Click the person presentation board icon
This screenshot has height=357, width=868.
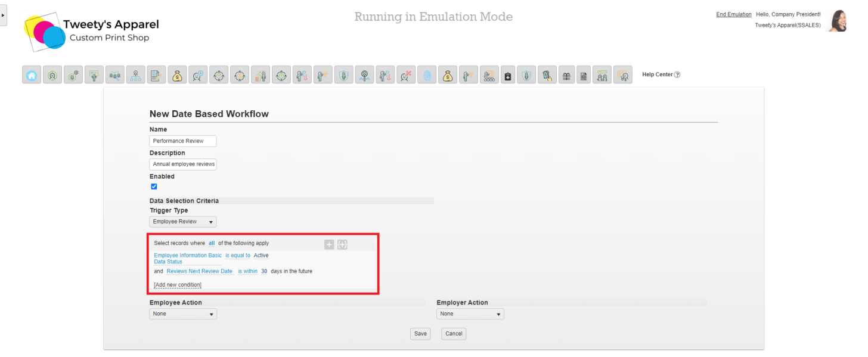click(94, 74)
